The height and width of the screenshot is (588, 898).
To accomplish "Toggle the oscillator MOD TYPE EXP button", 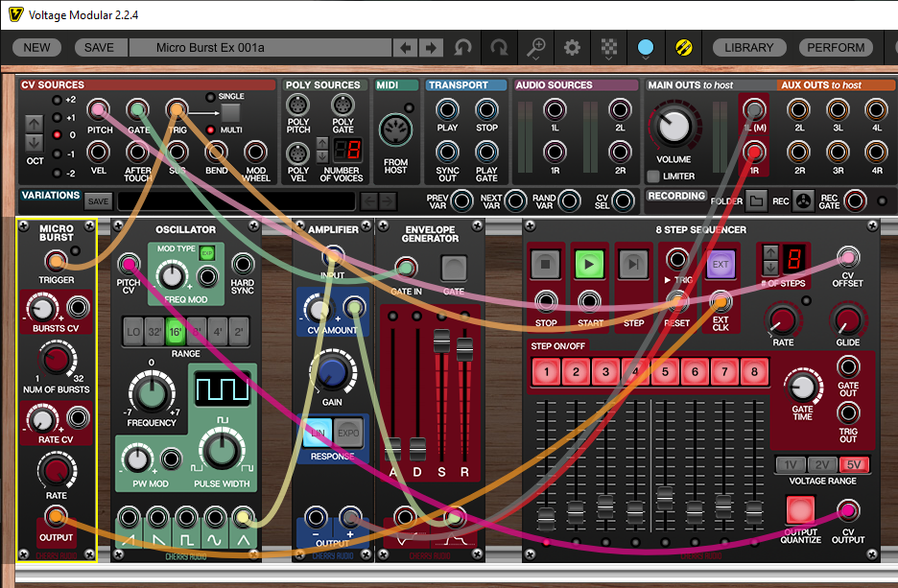I will (x=206, y=252).
